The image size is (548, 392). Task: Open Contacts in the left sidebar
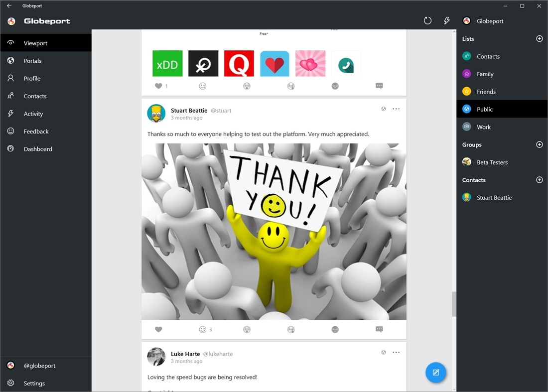pyautogui.click(x=46, y=96)
